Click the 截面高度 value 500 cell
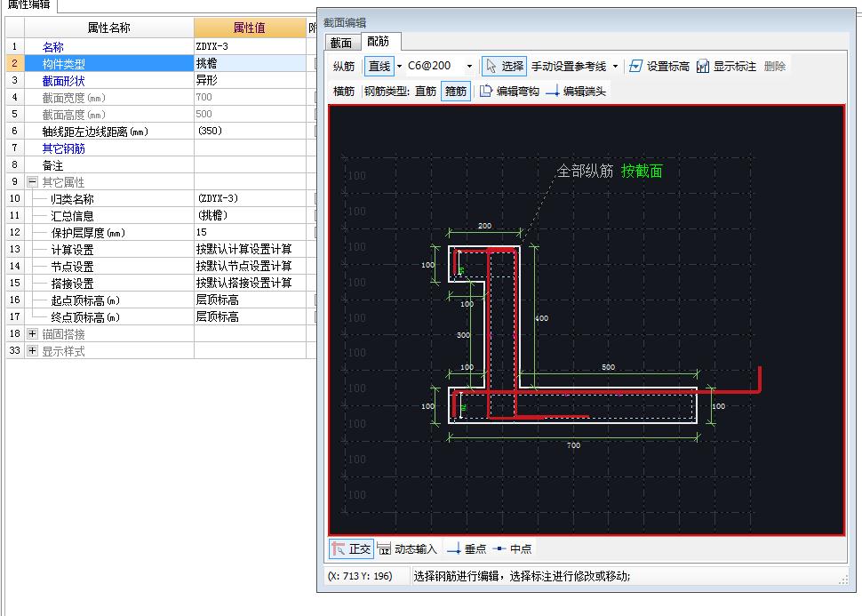862x616 pixels. pos(250,114)
